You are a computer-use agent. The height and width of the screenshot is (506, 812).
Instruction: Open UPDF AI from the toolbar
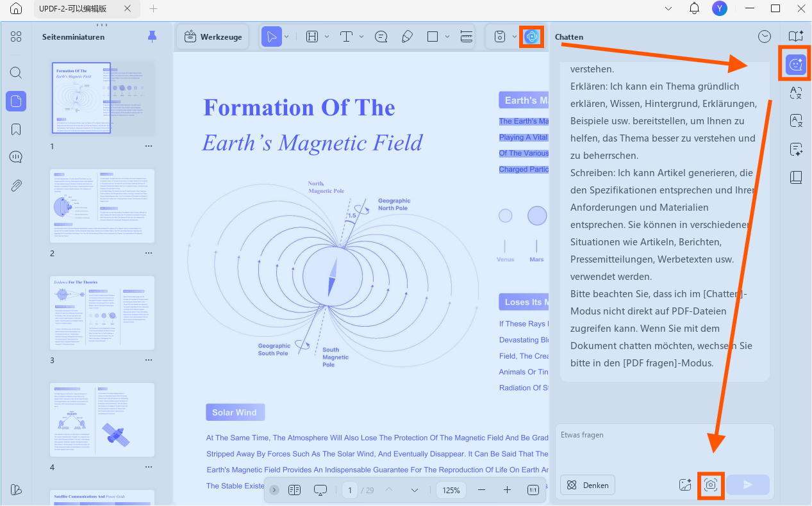point(531,37)
